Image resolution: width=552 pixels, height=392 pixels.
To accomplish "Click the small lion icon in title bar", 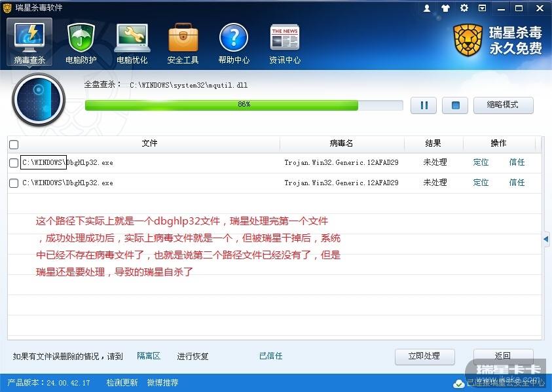I will click(x=7, y=8).
